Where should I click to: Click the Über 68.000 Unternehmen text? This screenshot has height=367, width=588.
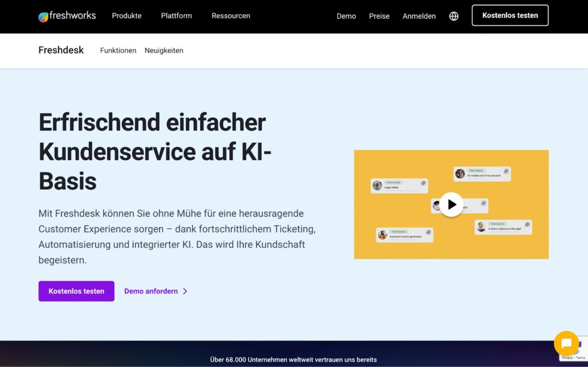pyautogui.click(x=293, y=360)
